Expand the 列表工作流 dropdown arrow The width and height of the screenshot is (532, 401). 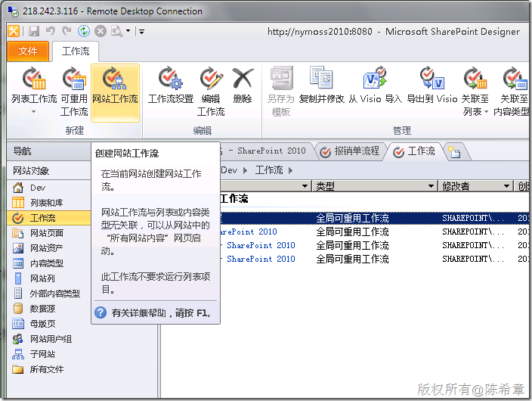coord(33,111)
